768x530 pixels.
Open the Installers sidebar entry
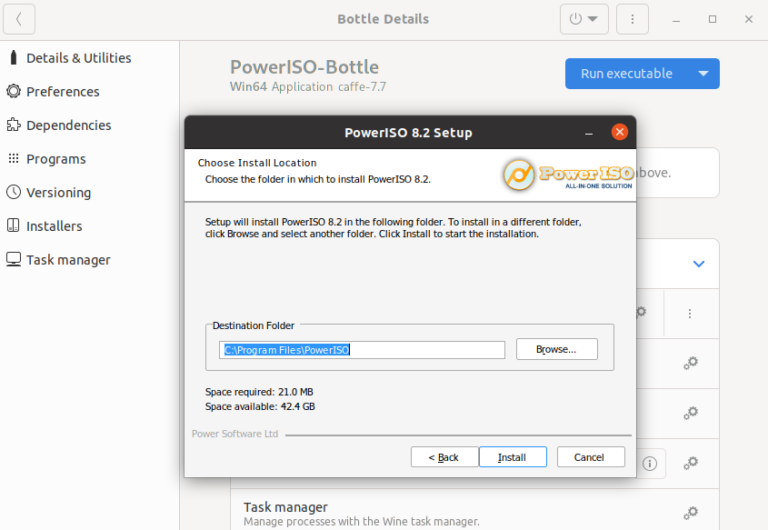point(54,226)
